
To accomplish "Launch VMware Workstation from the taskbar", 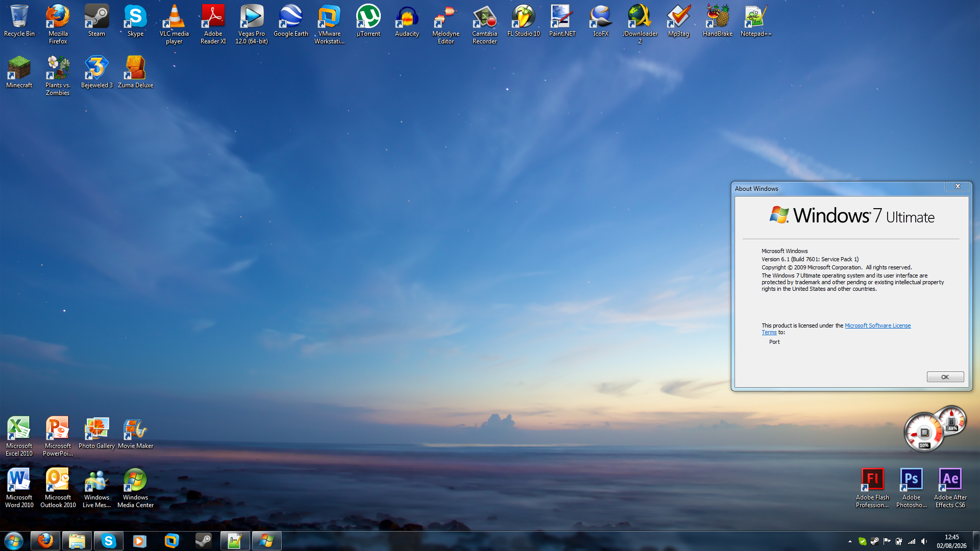I will 172,541.
